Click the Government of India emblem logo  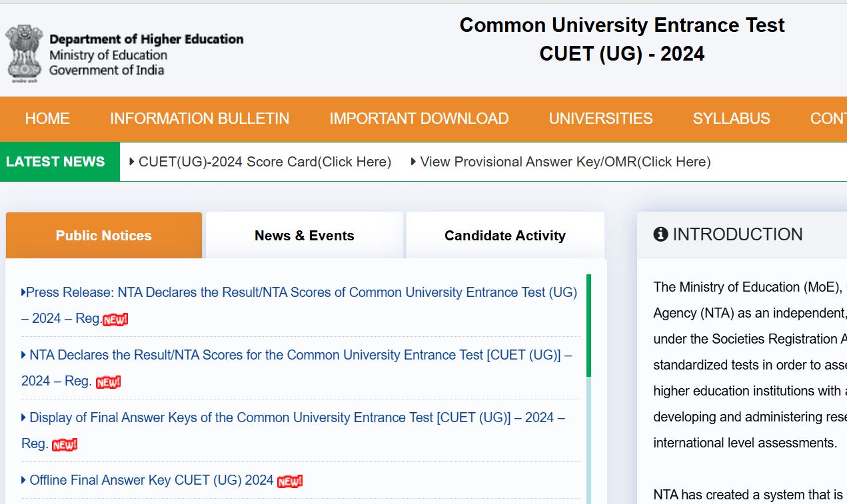pos(25,53)
